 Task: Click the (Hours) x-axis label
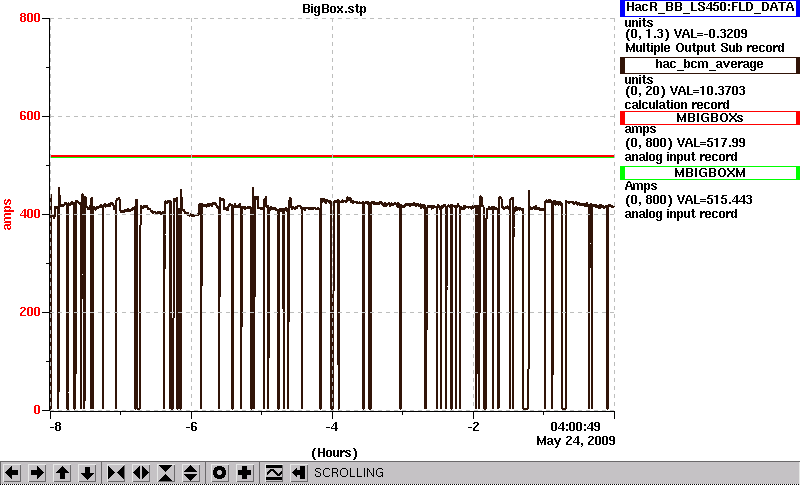click(x=334, y=453)
